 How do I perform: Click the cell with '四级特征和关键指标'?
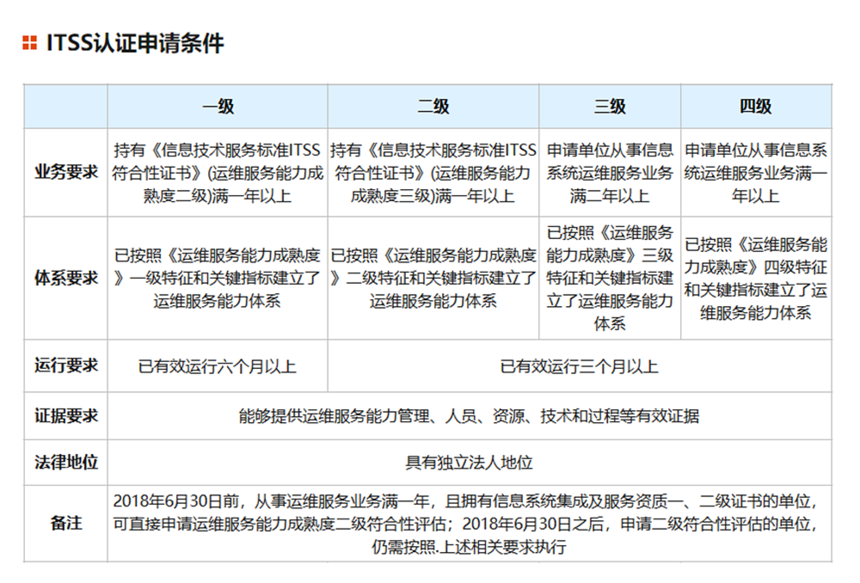point(756,278)
